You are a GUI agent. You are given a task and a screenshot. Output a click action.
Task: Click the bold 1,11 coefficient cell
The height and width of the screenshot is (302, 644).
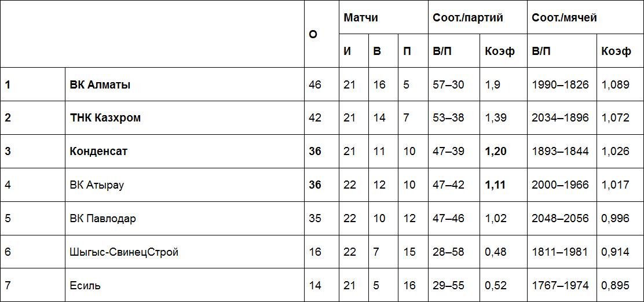coord(495,185)
